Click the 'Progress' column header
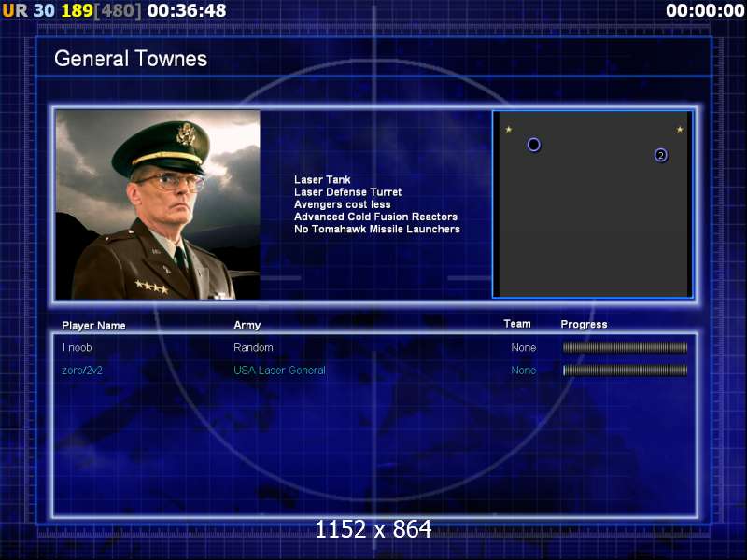The height and width of the screenshot is (560, 747). (x=585, y=324)
